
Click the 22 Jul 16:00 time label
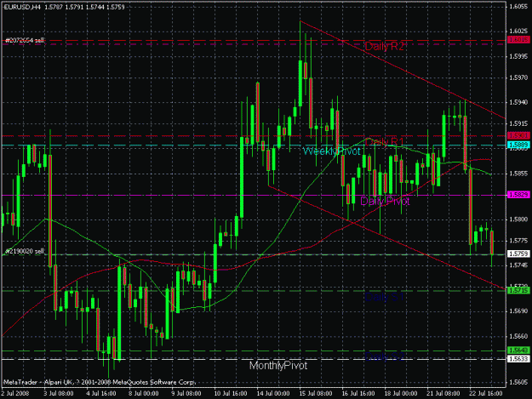click(485, 394)
